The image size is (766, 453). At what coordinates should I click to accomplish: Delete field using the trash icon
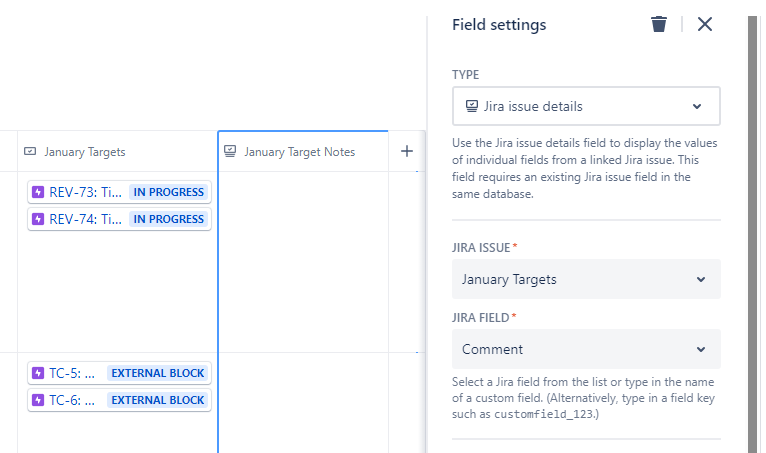coord(659,24)
